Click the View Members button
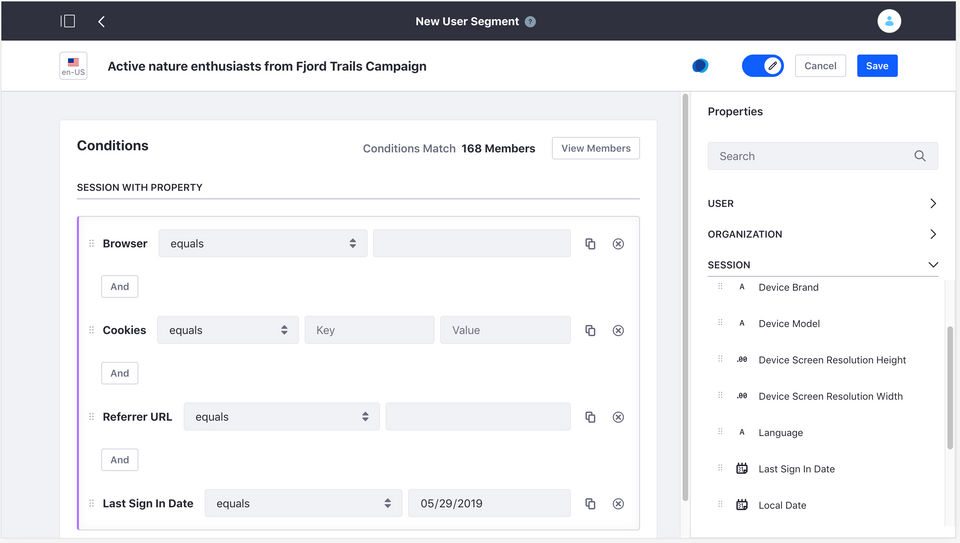 point(595,148)
